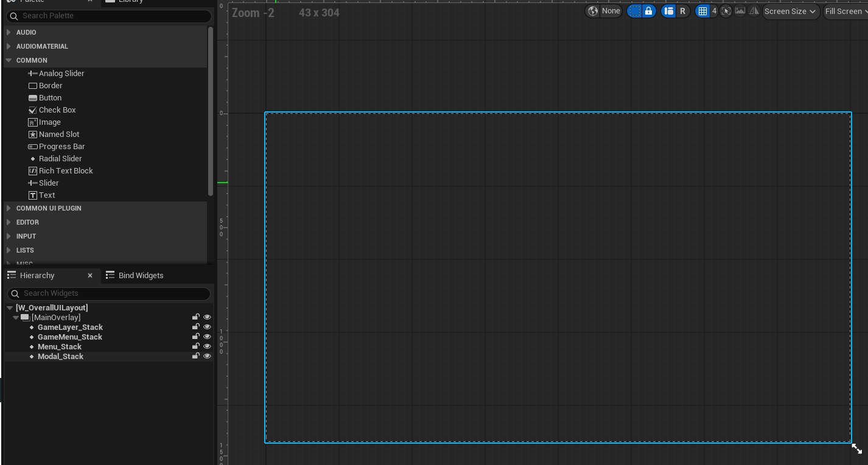Select the Named Slot widget in the palette
This screenshot has width=868, height=465.
(x=54, y=135)
